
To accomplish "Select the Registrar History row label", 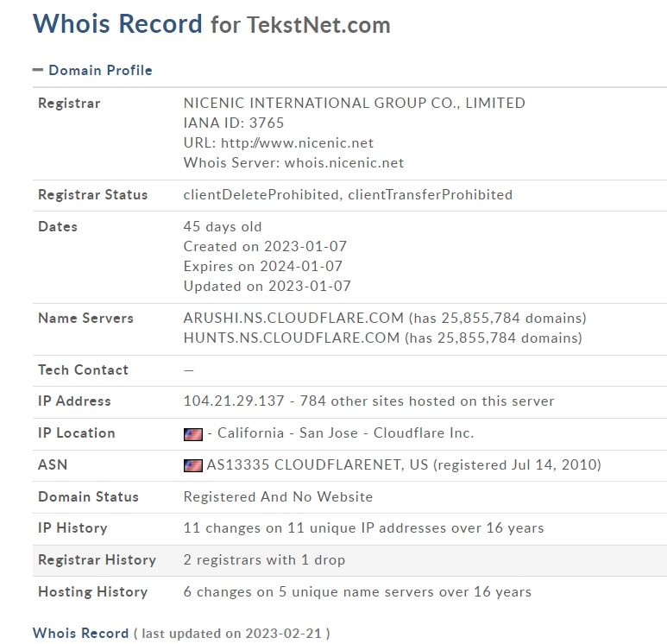I will tap(97, 560).
